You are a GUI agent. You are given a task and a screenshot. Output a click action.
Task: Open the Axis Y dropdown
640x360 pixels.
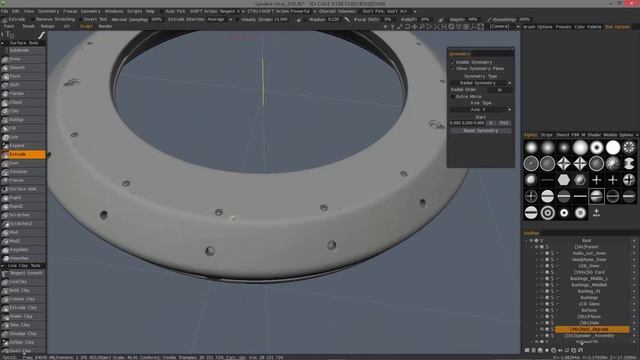pos(481,110)
